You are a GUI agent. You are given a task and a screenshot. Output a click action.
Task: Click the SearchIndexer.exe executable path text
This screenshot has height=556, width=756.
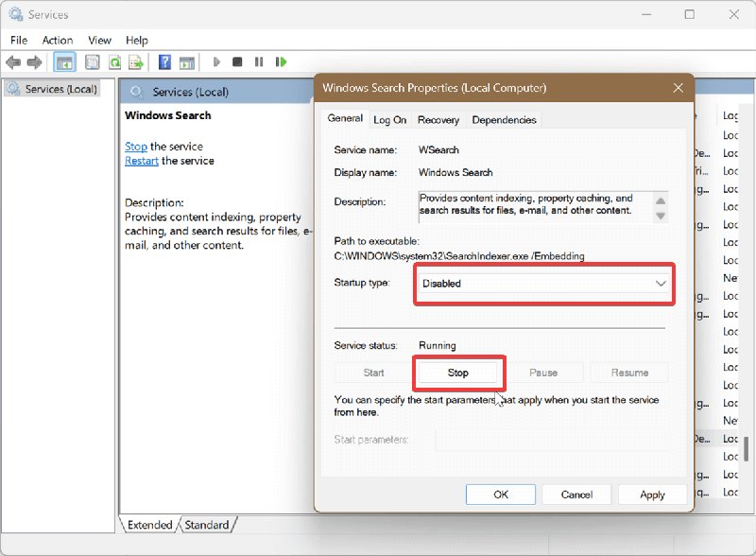459,256
